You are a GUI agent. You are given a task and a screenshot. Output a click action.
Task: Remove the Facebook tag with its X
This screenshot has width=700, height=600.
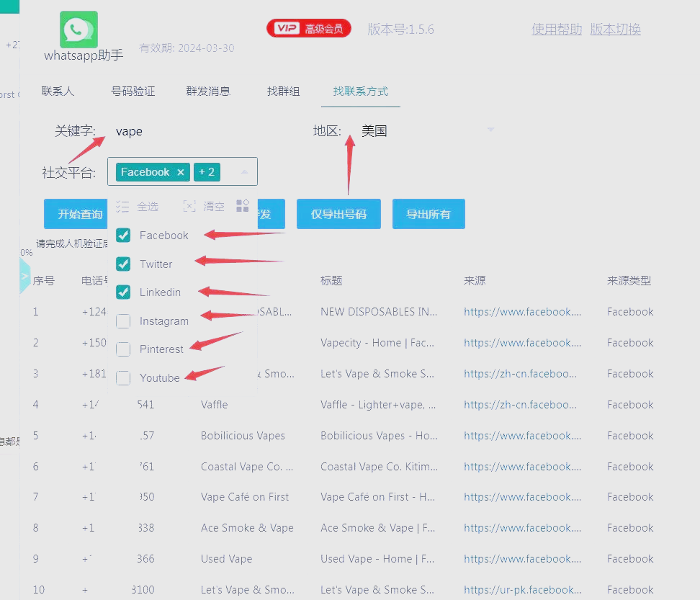point(181,172)
